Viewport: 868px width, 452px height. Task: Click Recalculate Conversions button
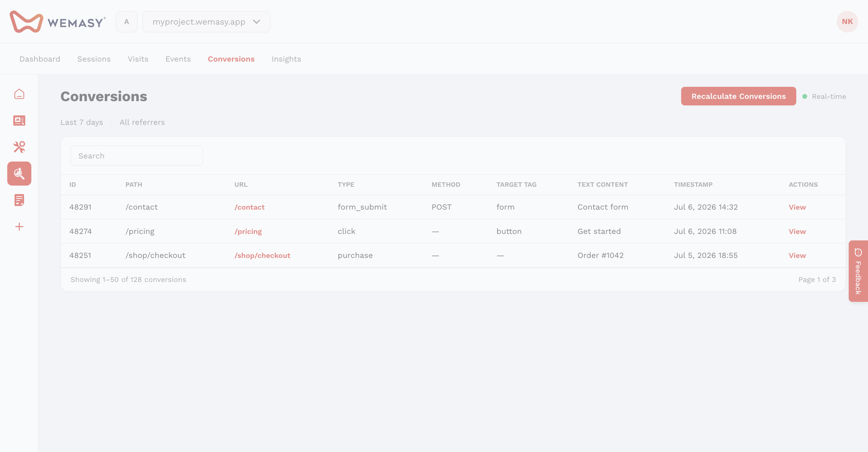[x=738, y=96]
